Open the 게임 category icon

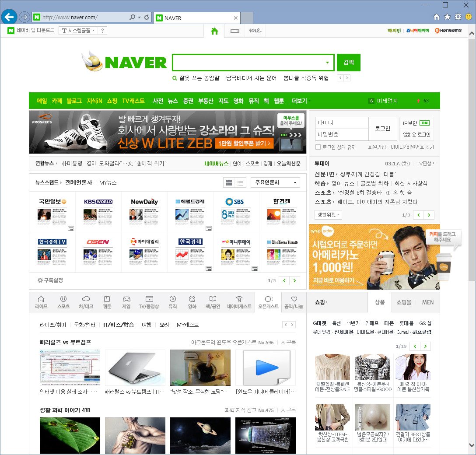[x=126, y=302]
